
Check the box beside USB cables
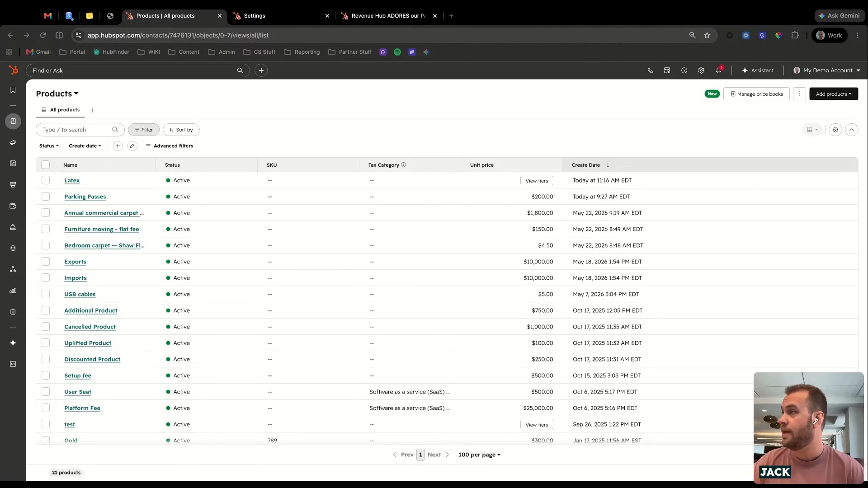46,294
